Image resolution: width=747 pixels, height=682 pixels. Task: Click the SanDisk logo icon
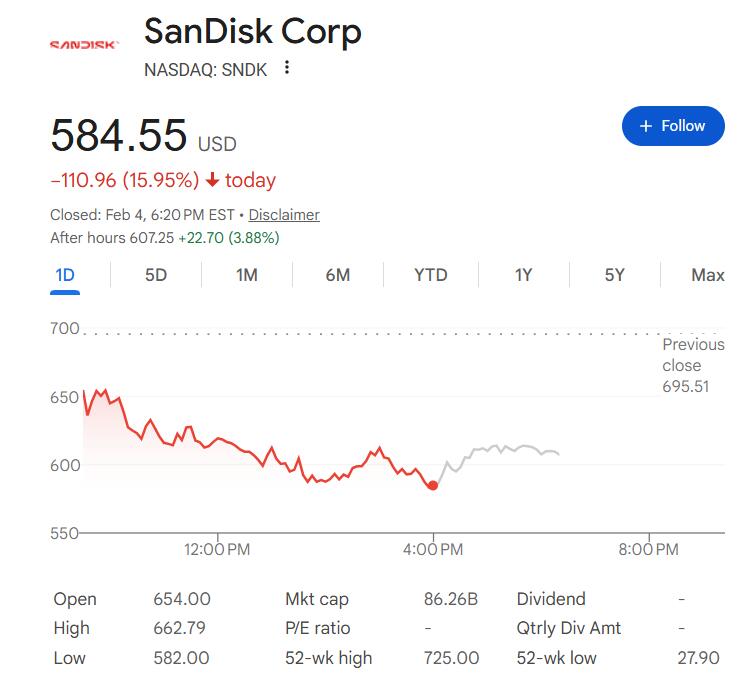84,45
